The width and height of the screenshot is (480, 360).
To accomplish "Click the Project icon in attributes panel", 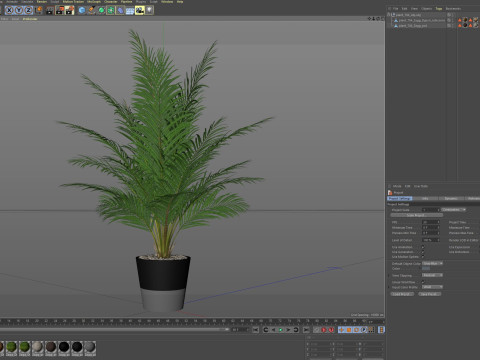I will click(x=390, y=193).
